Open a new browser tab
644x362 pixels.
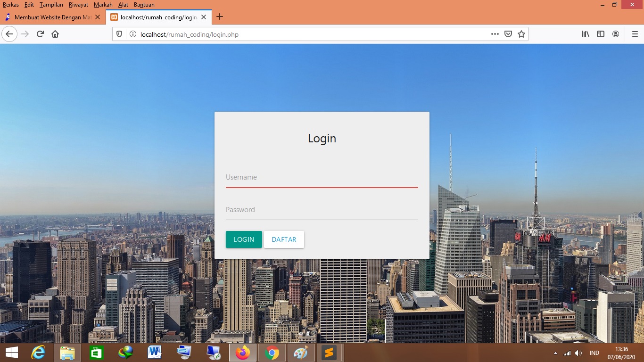(219, 17)
